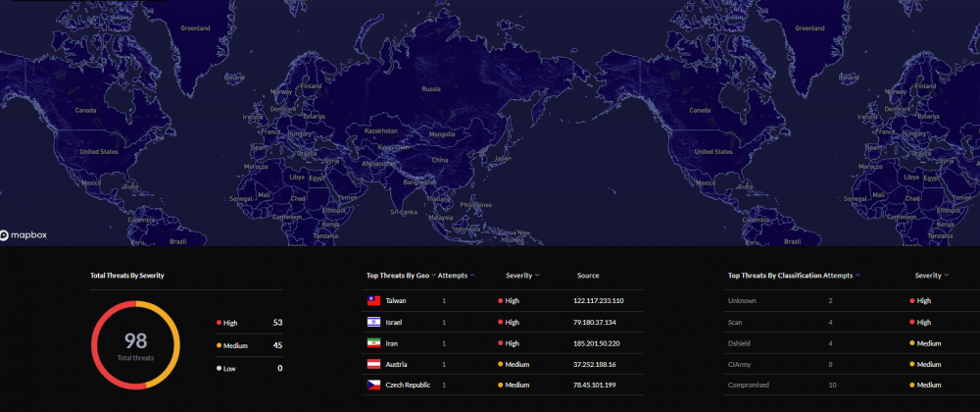Screen dimensions: 980x412
Task: Select the CIArmy classification row
Action: click(740, 364)
